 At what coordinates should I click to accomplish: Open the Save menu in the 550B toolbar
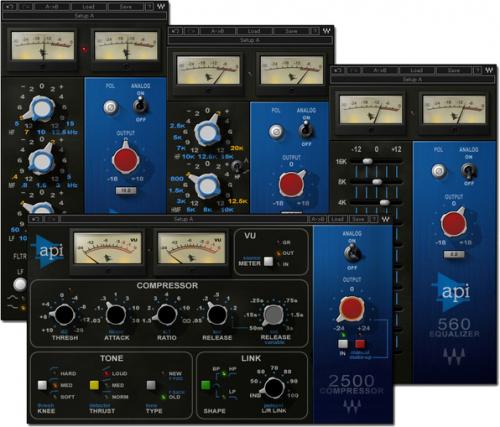click(x=291, y=31)
